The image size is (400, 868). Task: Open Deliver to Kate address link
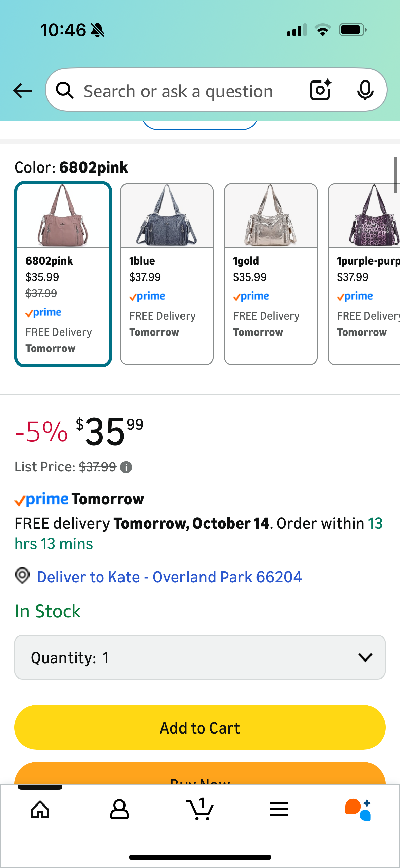pyautogui.click(x=169, y=577)
